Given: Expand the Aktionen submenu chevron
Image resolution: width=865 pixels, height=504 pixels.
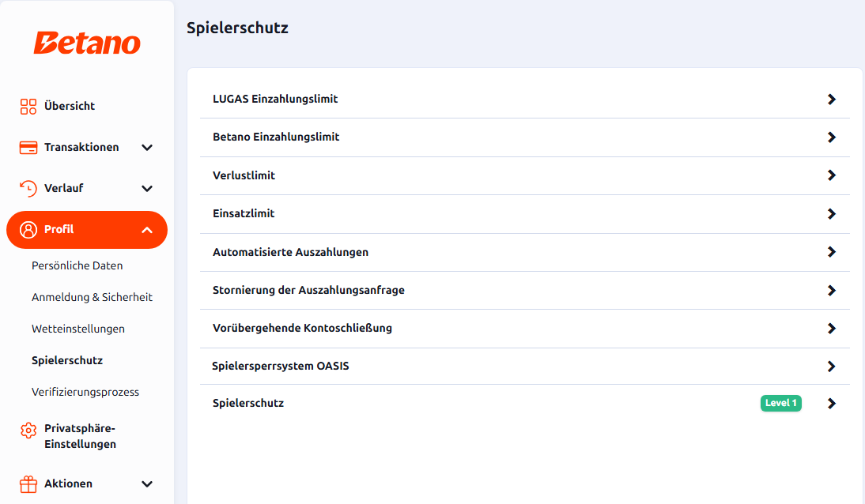Looking at the screenshot, I should [147, 484].
